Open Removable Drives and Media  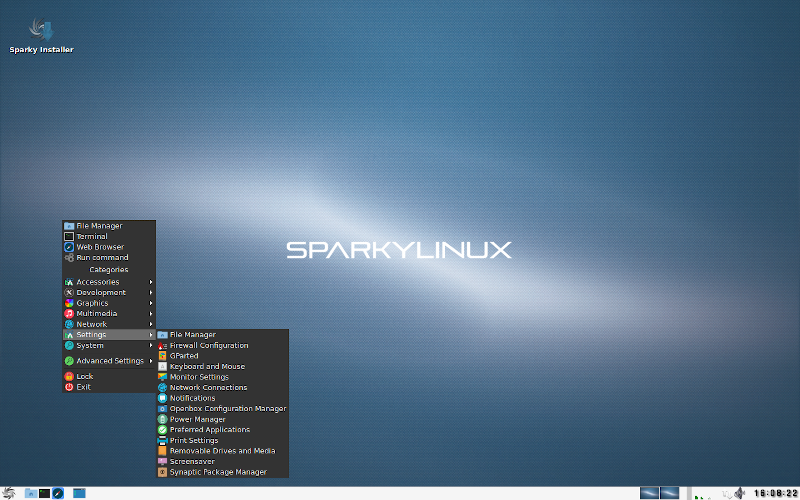(x=222, y=451)
